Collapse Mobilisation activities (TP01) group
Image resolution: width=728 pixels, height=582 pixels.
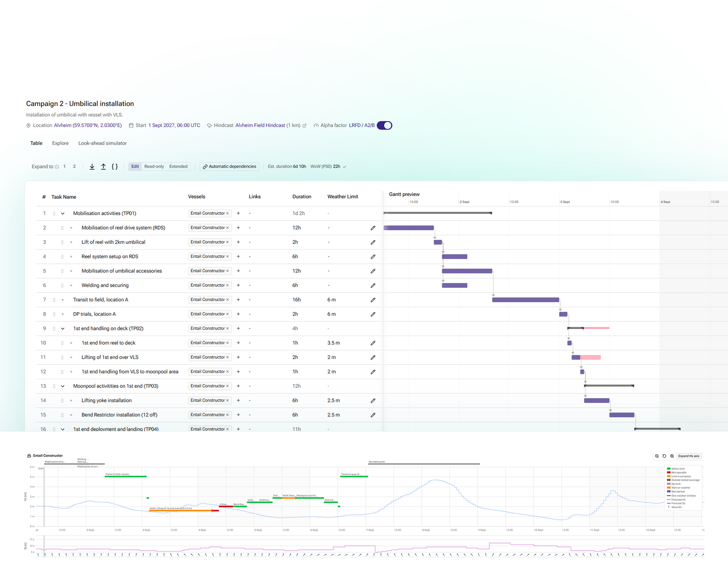(x=62, y=214)
